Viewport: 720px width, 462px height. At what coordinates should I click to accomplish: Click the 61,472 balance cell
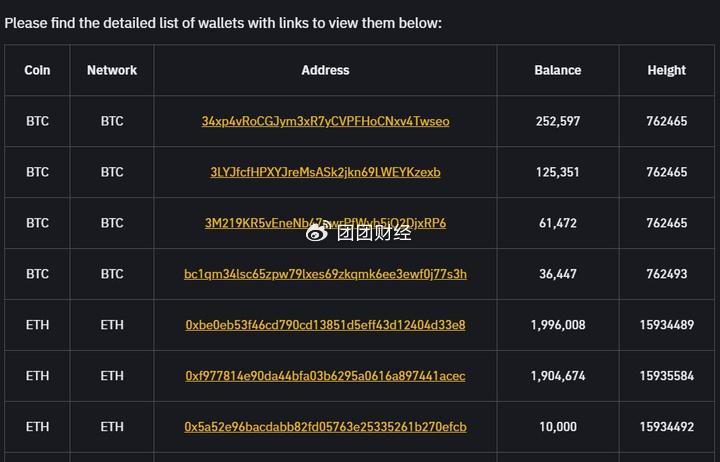coord(557,223)
